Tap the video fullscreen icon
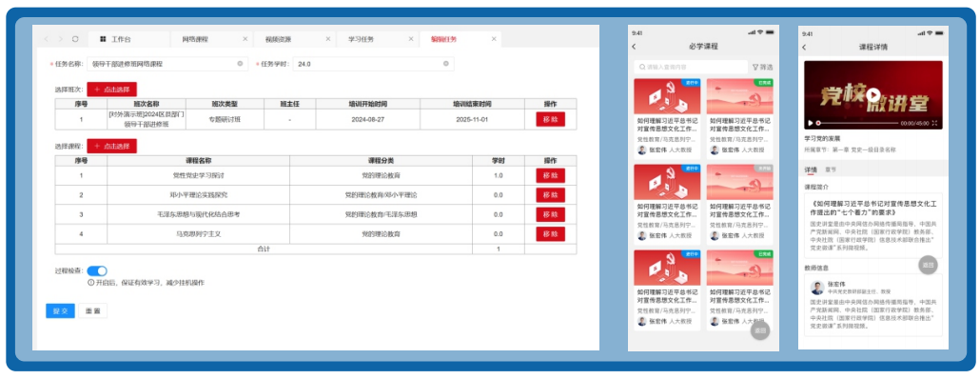 click(x=934, y=123)
